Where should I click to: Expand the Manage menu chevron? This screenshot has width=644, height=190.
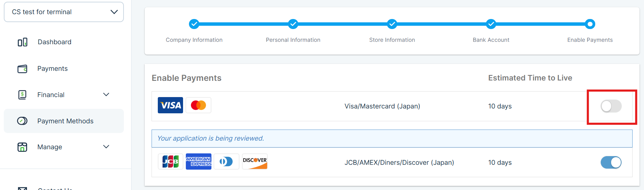[106, 147]
